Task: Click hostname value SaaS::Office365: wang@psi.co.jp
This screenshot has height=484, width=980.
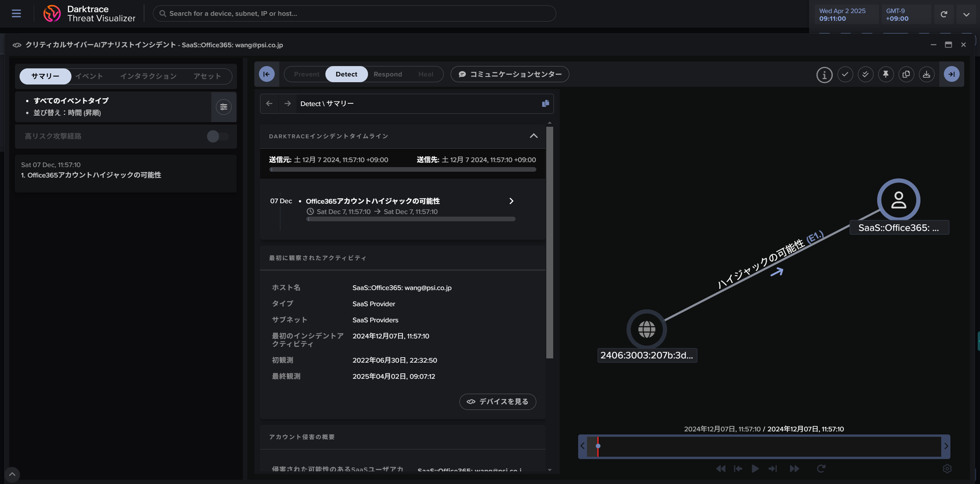Action: (402, 288)
